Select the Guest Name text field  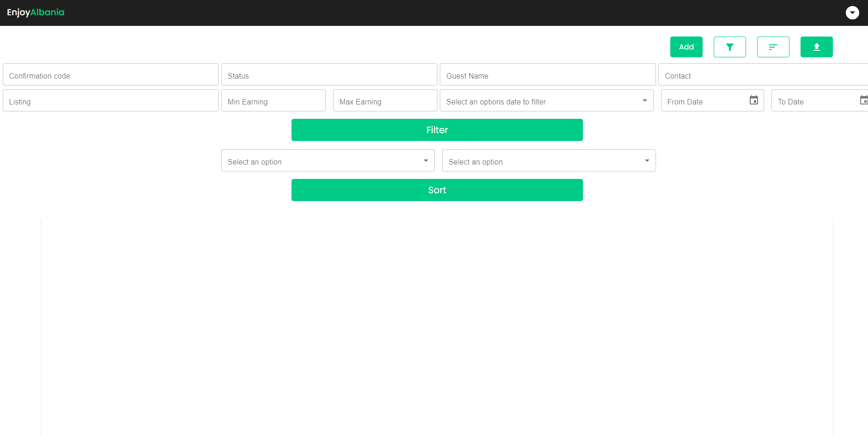[x=547, y=75]
